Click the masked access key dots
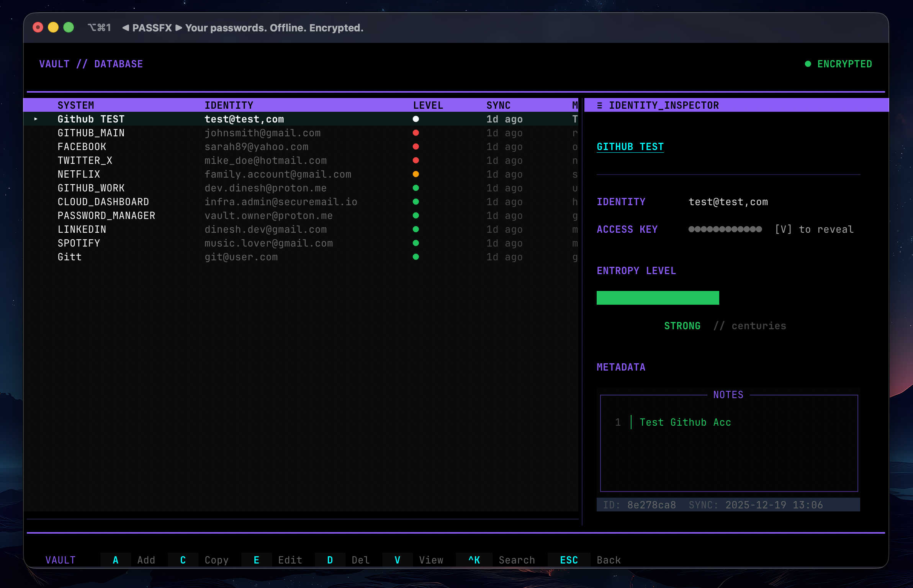The width and height of the screenshot is (913, 588). pos(725,229)
